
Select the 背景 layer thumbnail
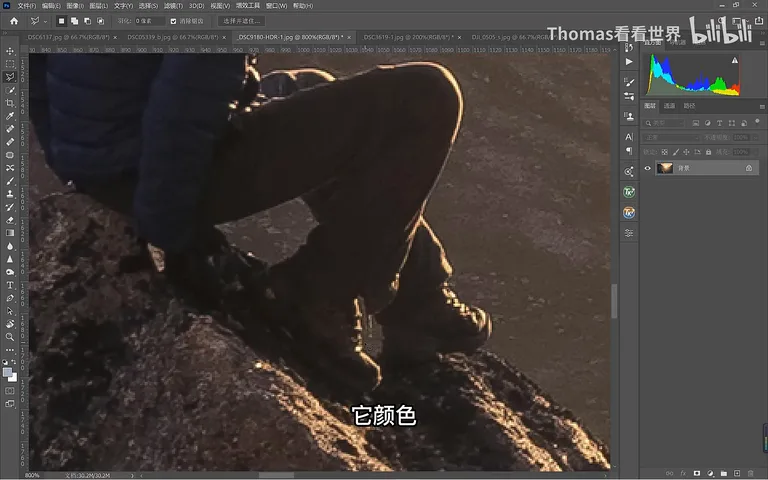[x=665, y=168]
